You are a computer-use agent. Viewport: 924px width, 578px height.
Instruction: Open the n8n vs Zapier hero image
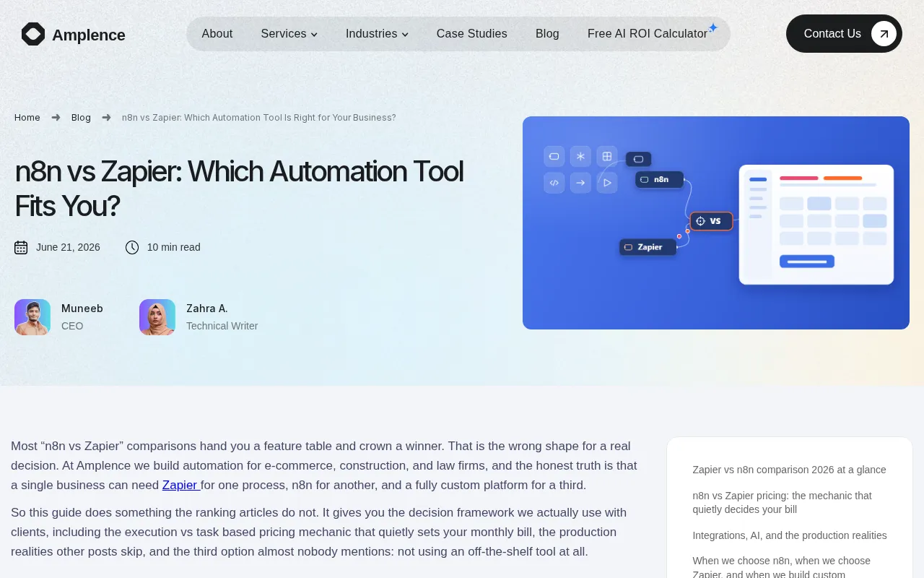point(716,223)
